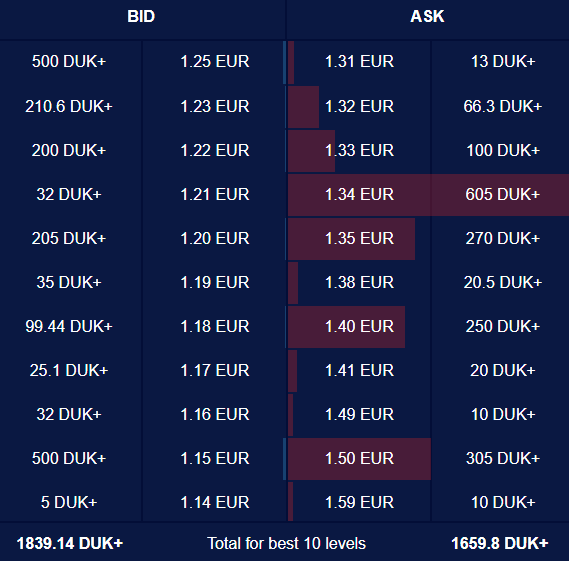Click the ASK column header
Screen dimensions: 569x561
427,16
